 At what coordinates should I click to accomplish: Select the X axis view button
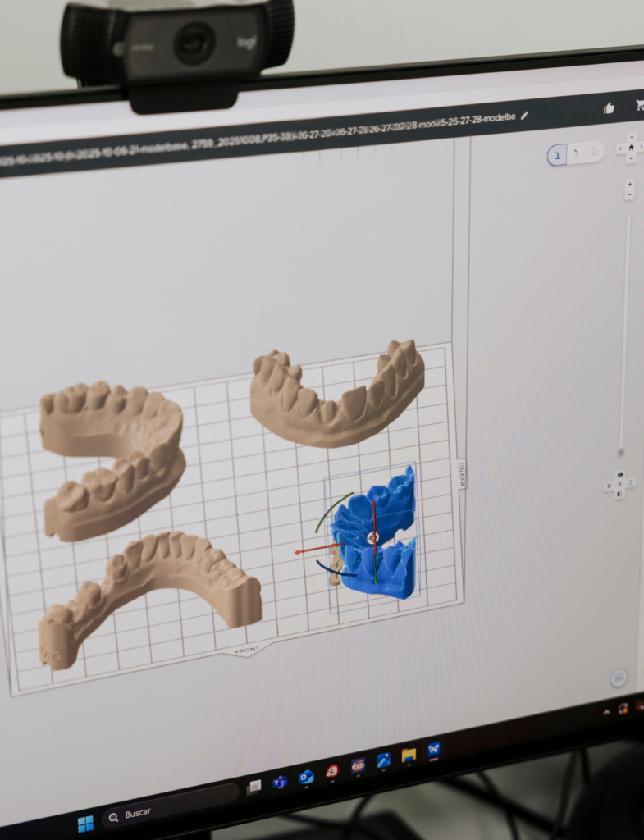pos(608,486)
